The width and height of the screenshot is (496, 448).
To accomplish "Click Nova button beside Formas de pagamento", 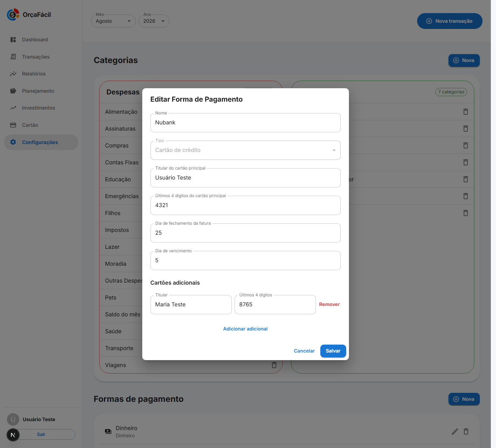I will (464, 399).
